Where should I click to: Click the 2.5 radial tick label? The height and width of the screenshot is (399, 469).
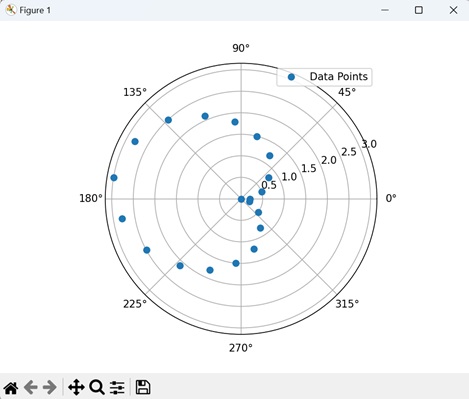(x=349, y=152)
